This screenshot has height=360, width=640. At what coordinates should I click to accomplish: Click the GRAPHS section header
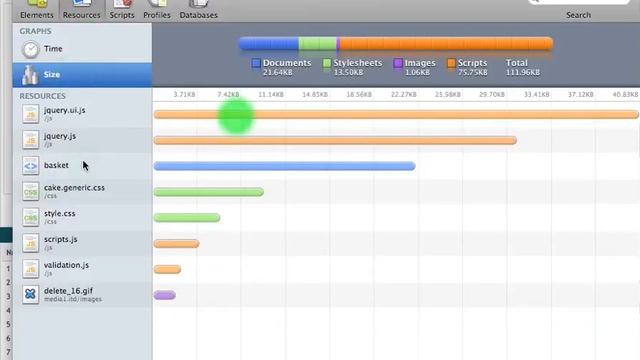36,31
